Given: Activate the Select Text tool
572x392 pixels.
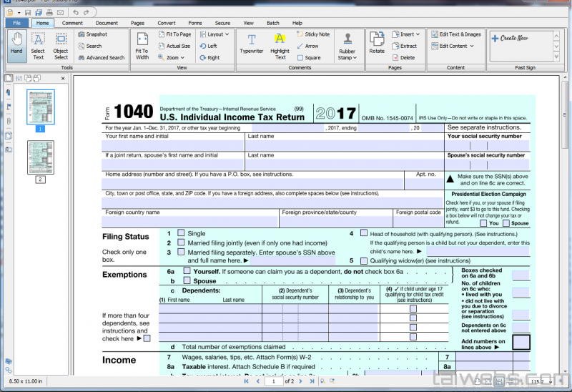Looking at the screenshot, I should pyautogui.click(x=38, y=44).
